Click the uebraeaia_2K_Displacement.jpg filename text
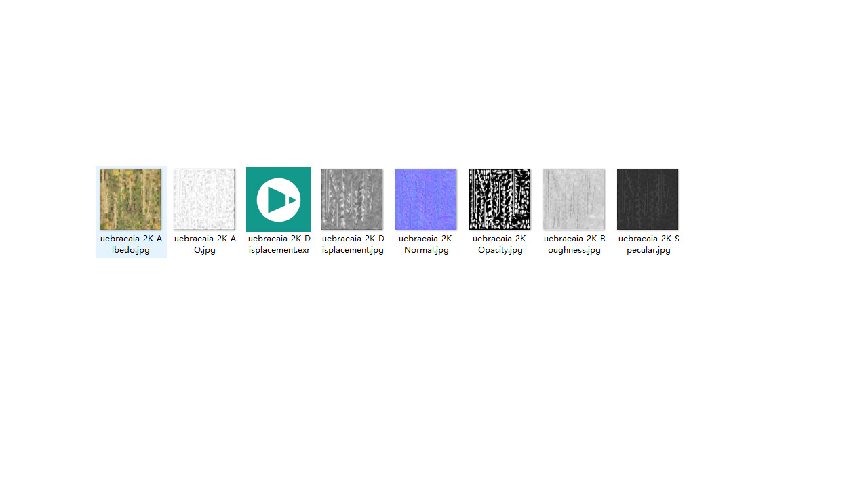 (353, 244)
